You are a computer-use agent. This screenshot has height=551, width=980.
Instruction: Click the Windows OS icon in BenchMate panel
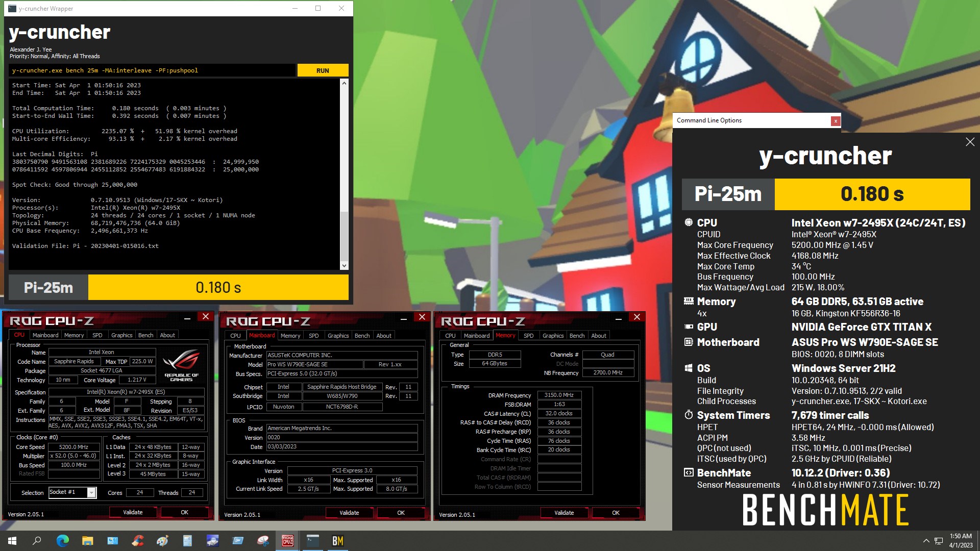tap(689, 368)
